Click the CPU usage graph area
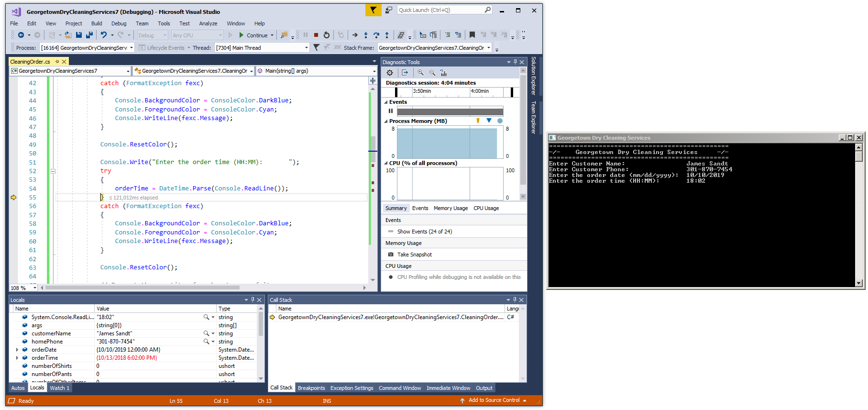868x410 pixels. click(x=450, y=183)
